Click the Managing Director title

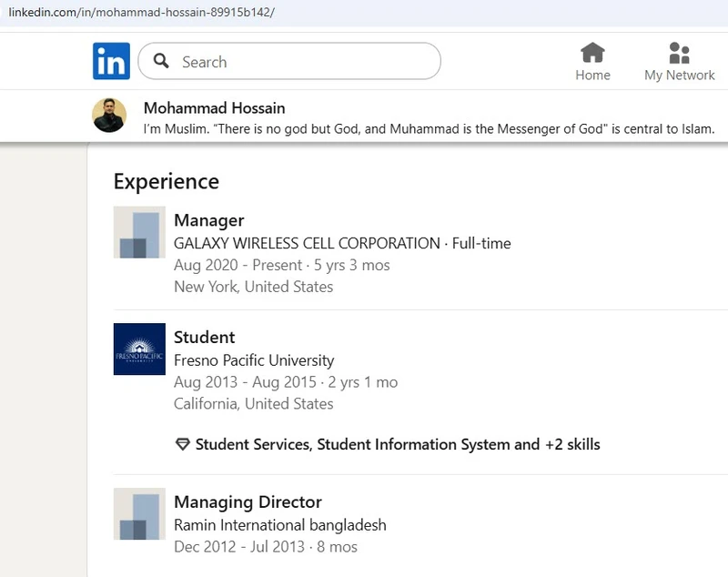248,501
